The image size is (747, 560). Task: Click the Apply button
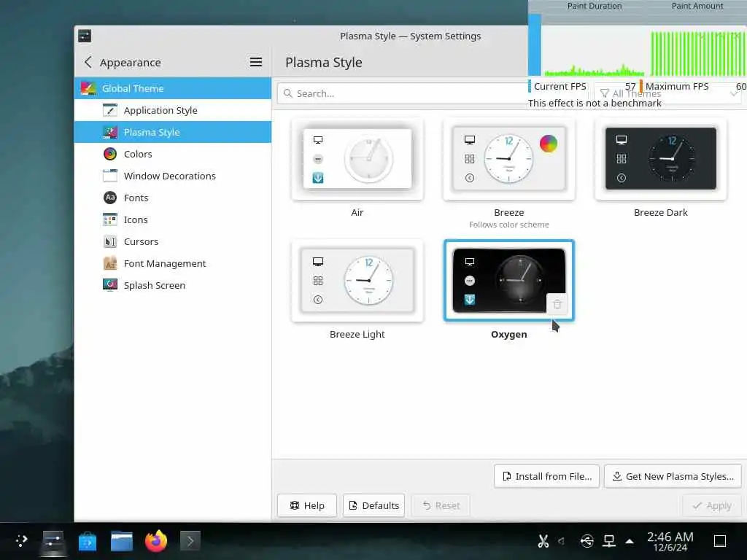712,506
